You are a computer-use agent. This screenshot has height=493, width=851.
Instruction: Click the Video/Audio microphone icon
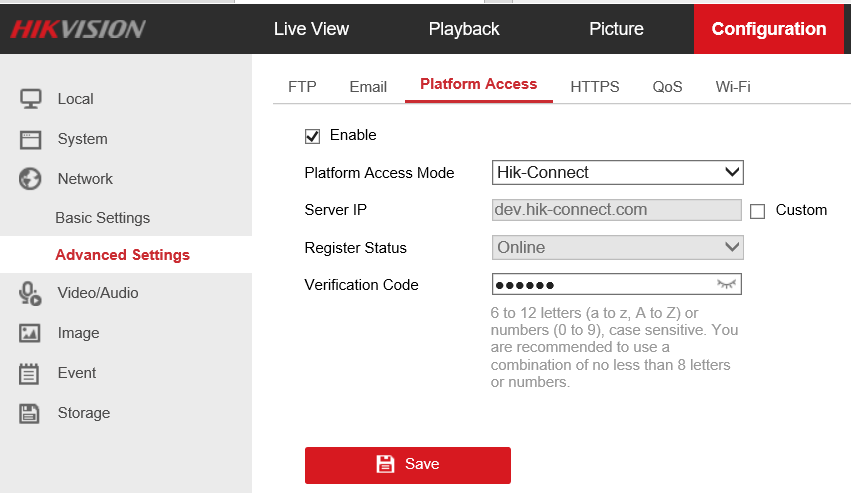[30, 293]
